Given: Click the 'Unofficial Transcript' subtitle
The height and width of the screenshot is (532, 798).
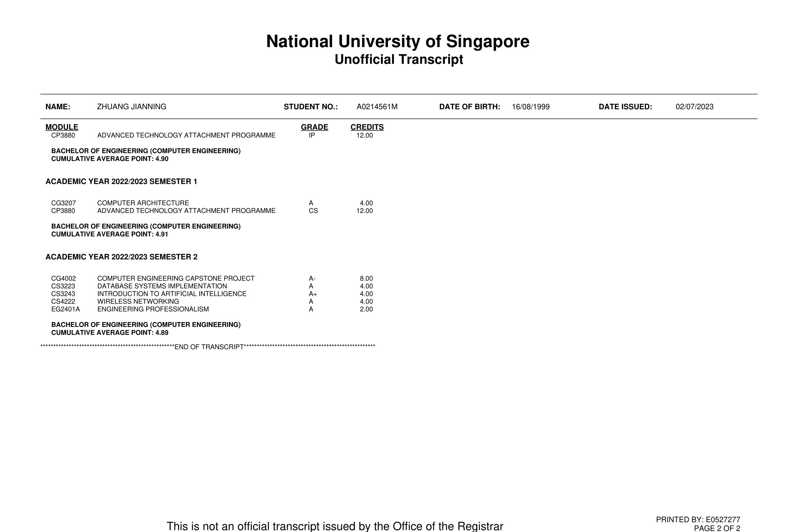Looking at the screenshot, I should pyautogui.click(x=399, y=59).
